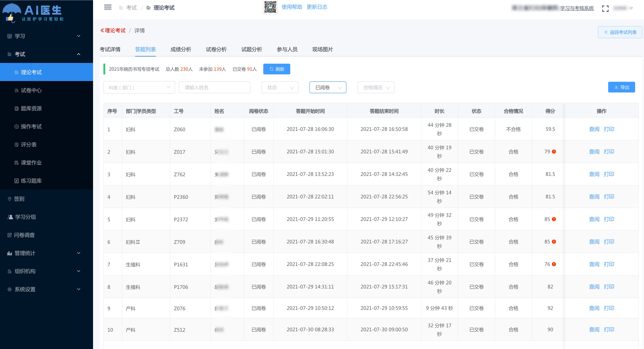This screenshot has height=349, width=644.
Task: Open the 试卷中心 sidebar item
Action: [47, 90]
